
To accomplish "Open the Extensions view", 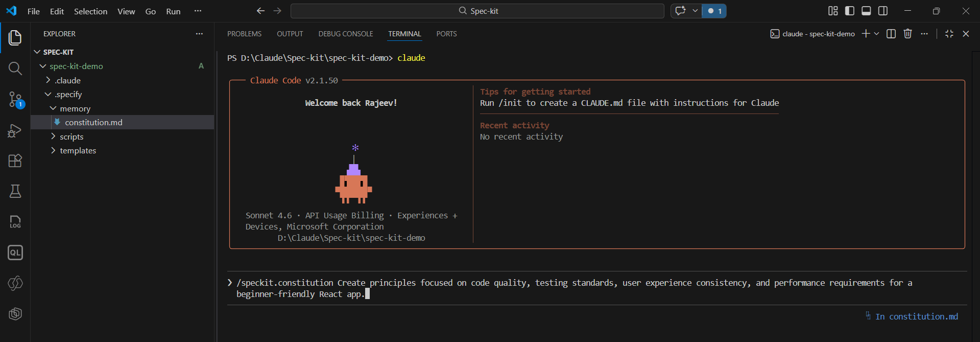I will pyautogui.click(x=15, y=161).
